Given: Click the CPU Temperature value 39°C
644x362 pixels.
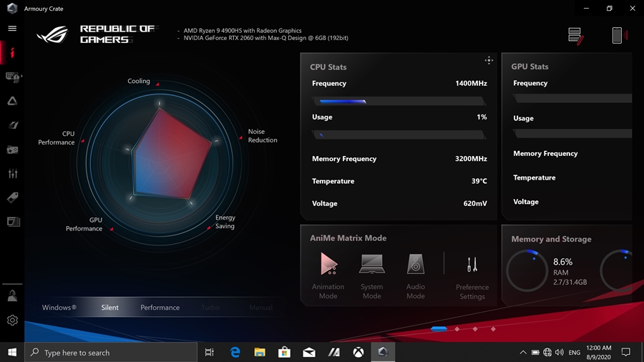Looking at the screenshot, I should pos(479,181).
